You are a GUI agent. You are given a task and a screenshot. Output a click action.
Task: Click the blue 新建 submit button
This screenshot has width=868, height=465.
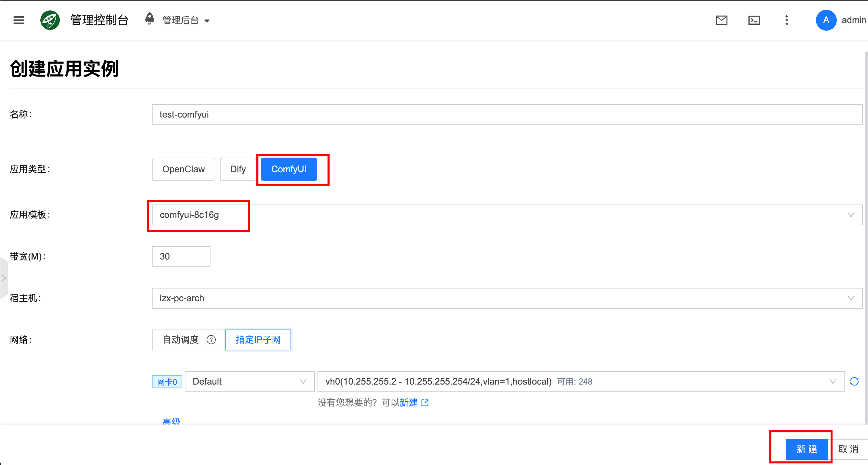click(x=806, y=449)
